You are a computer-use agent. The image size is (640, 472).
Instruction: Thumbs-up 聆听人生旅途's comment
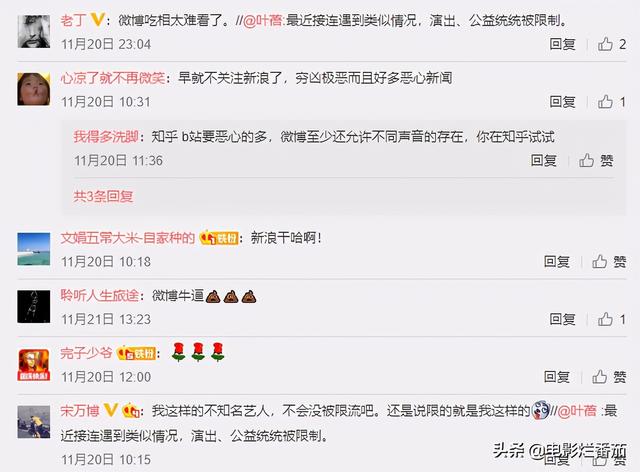point(605,319)
